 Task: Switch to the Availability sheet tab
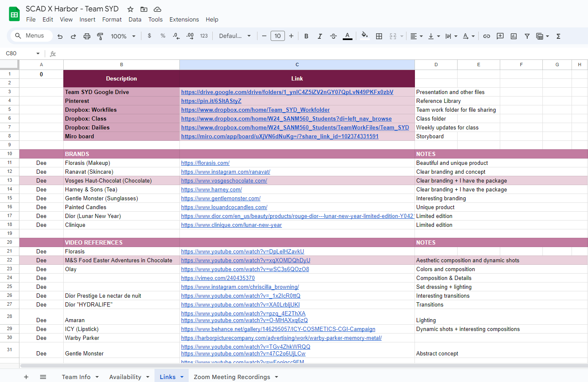pyautogui.click(x=125, y=377)
